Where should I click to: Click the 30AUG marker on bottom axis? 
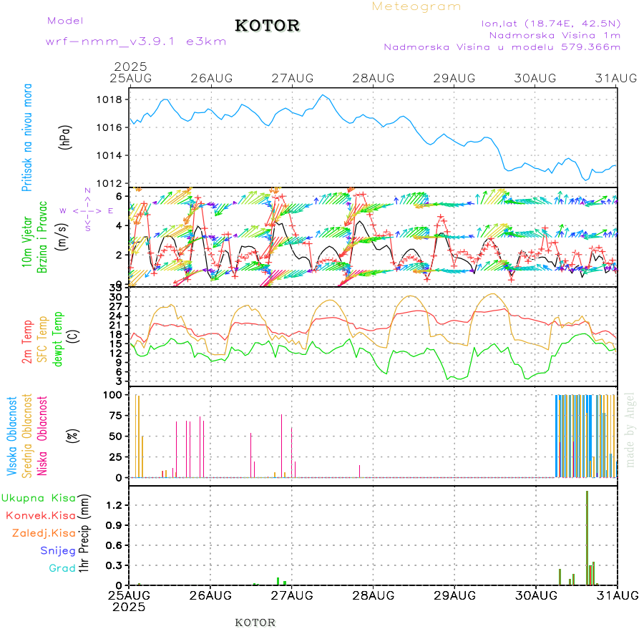(x=536, y=595)
